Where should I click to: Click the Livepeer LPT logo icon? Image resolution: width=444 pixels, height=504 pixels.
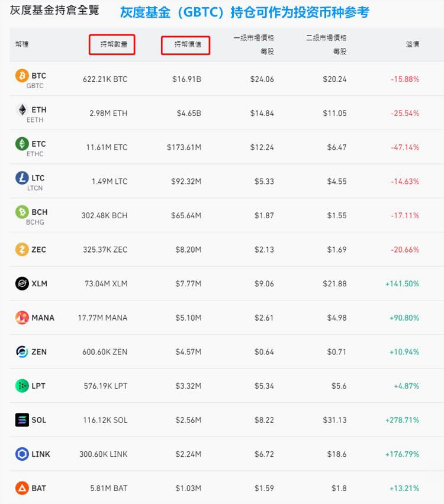(x=21, y=386)
